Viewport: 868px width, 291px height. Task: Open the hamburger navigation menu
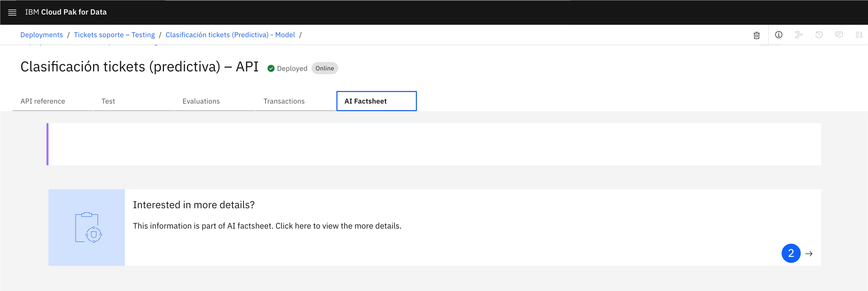[12, 12]
